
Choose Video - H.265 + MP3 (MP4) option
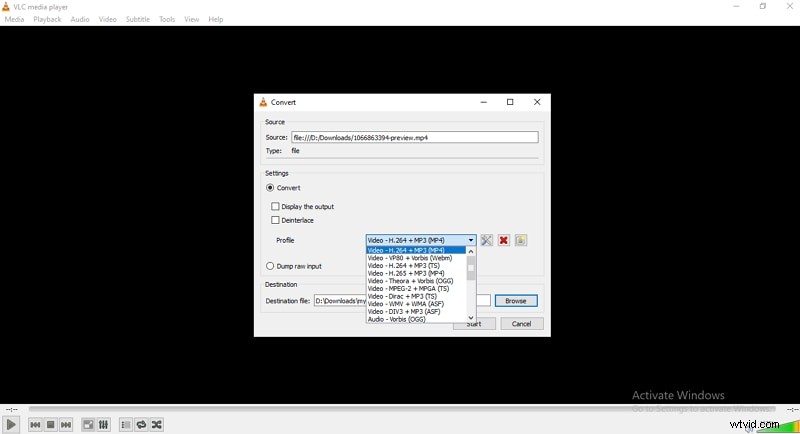[x=416, y=273]
